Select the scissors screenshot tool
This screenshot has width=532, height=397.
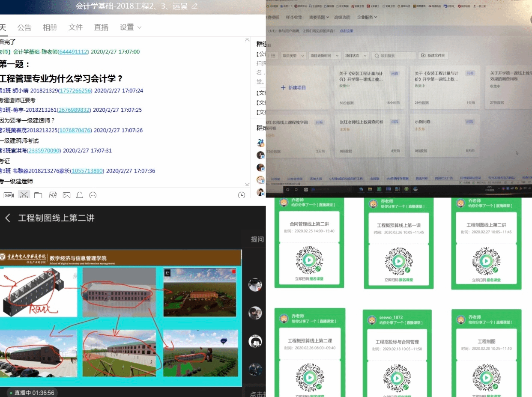(x=24, y=195)
